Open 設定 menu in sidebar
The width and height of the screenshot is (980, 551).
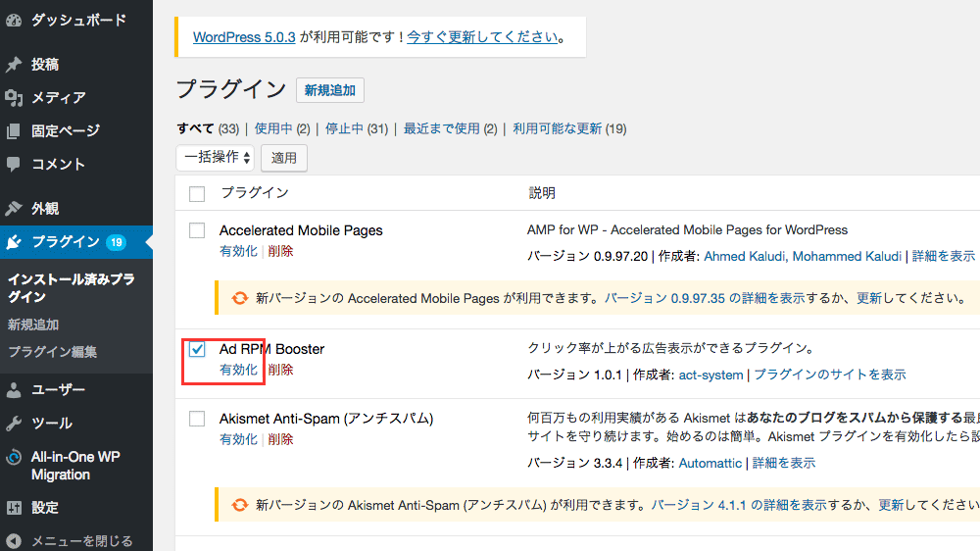coord(45,508)
